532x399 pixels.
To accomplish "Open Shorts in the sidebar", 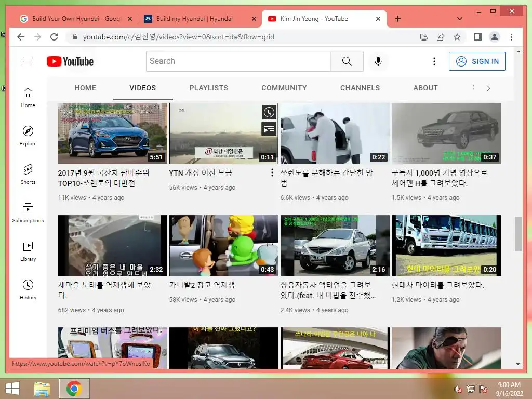I will (28, 174).
